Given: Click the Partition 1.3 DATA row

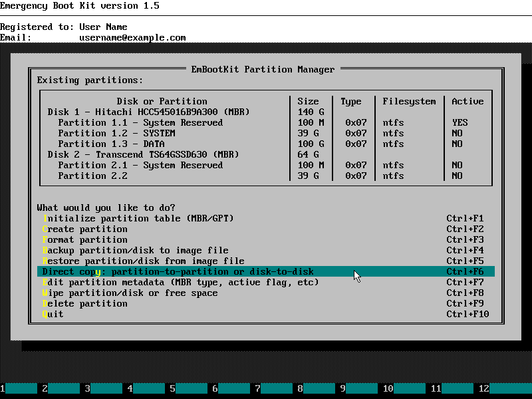Looking at the screenshot, I should [265, 144].
